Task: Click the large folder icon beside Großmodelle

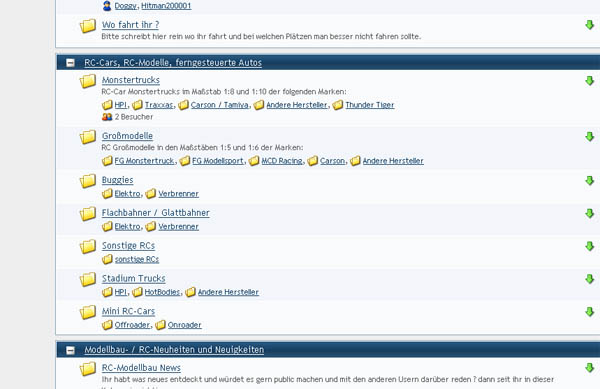Action: pos(88,137)
